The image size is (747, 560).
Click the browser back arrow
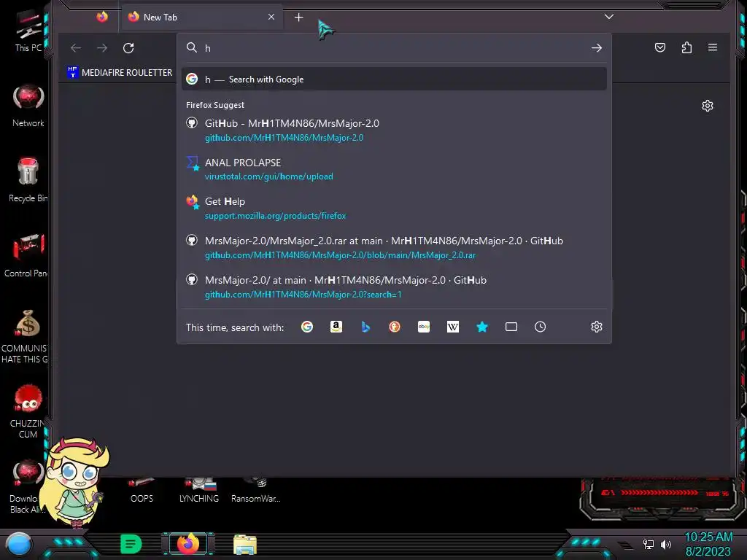click(76, 48)
